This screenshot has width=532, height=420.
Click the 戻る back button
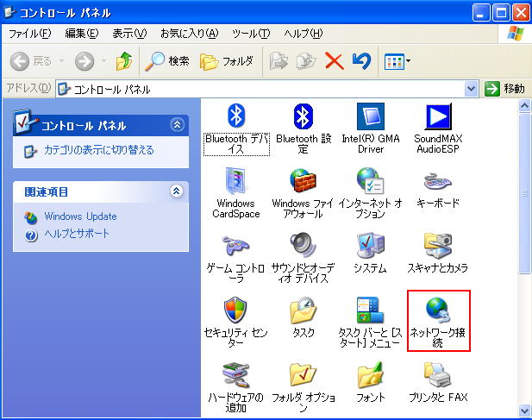click(31, 61)
